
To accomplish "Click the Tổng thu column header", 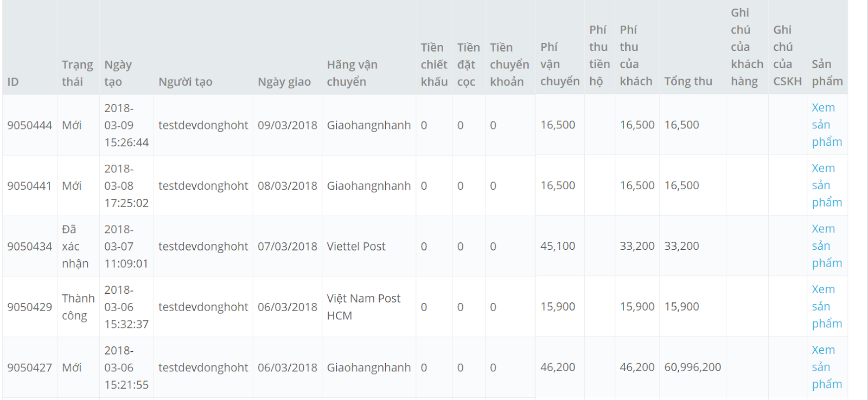I will point(688,81).
